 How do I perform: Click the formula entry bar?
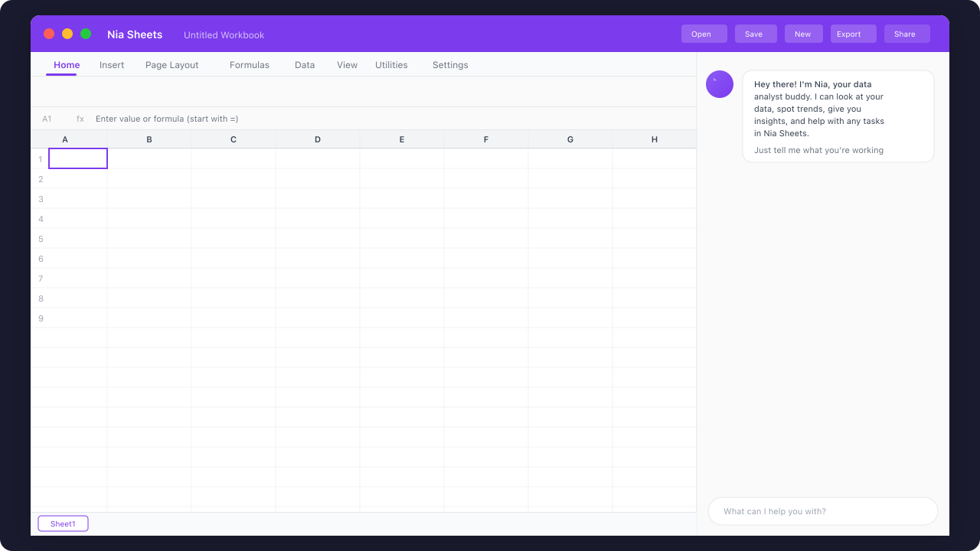[306, 119]
